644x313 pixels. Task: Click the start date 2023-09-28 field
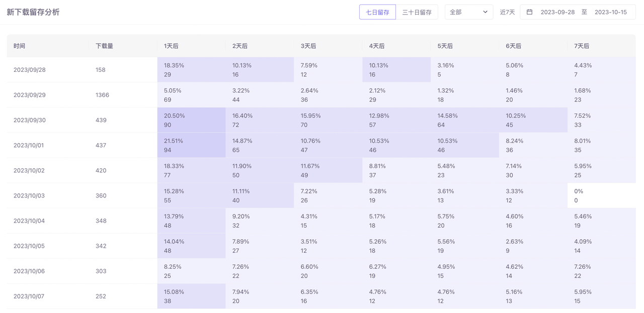coord(557,12)
